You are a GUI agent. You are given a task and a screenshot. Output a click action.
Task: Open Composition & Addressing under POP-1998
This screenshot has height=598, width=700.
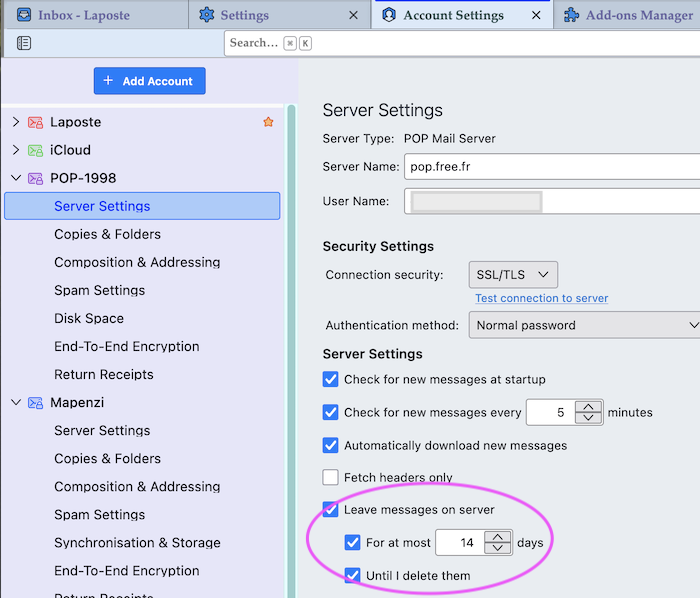click(x=142, y=262)
